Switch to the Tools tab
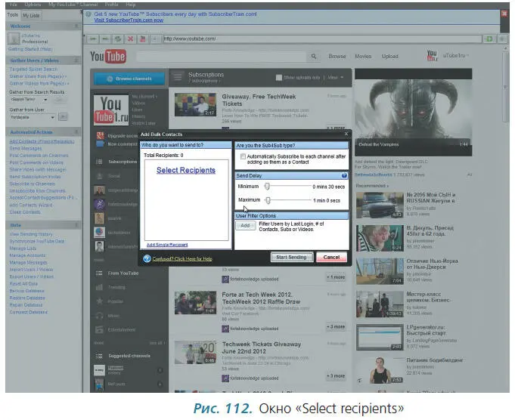Image resolution: width=515 pixels, height=420 pixels. [x=13, y=15]
